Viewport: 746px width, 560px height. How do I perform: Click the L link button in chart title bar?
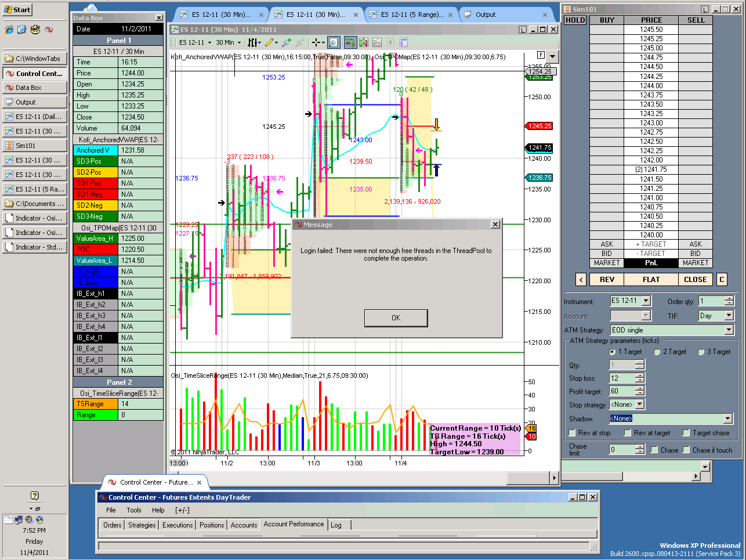point(523,30)
